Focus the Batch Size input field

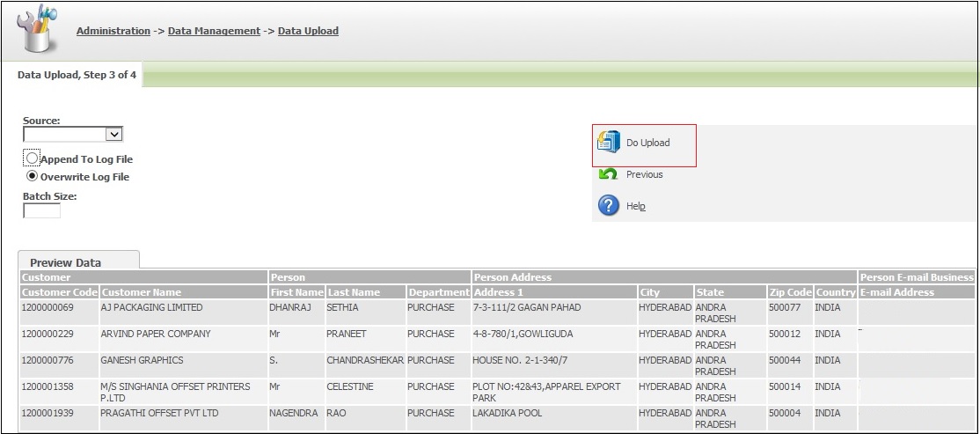[41, 211]
